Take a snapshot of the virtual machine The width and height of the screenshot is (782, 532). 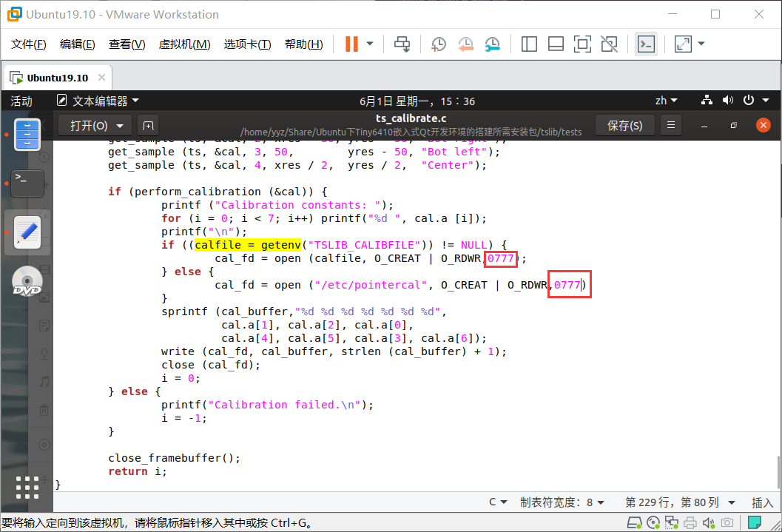point(438,44)
